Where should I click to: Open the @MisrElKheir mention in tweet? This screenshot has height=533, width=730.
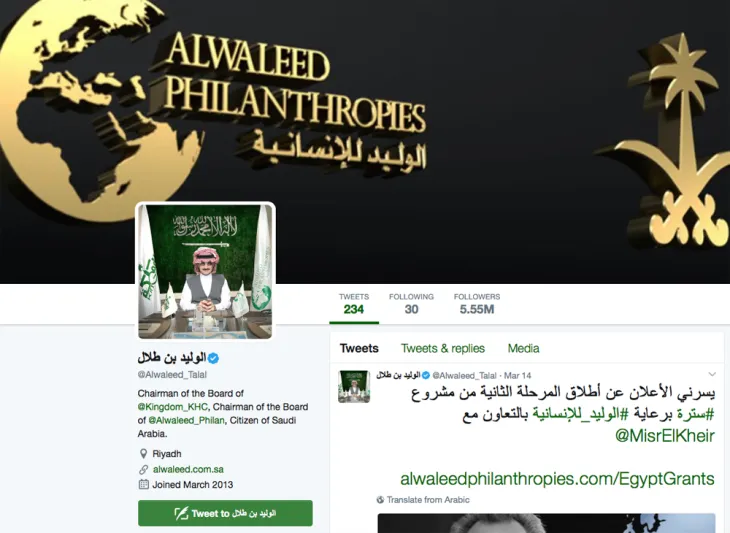coord(664,436)
